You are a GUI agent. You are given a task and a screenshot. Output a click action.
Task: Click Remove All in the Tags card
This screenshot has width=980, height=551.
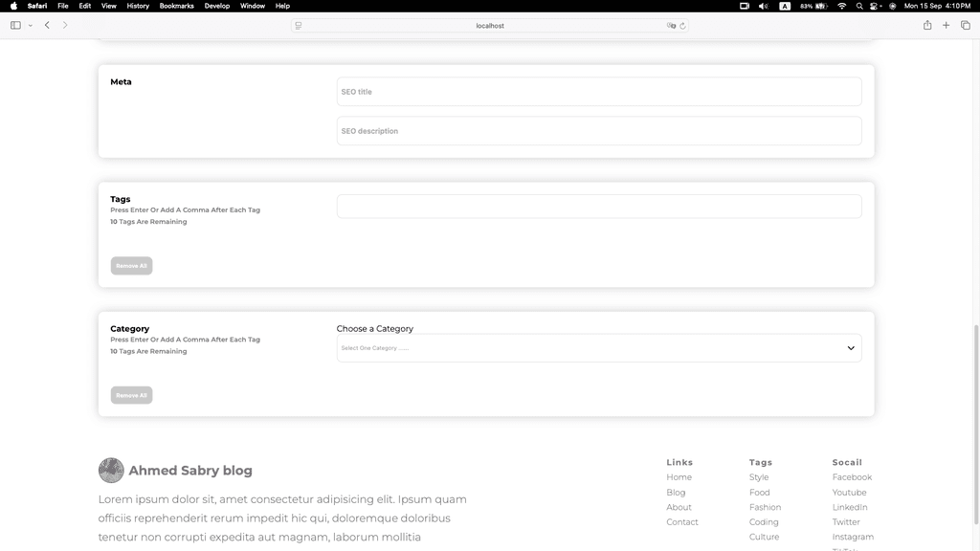[131, 266]
